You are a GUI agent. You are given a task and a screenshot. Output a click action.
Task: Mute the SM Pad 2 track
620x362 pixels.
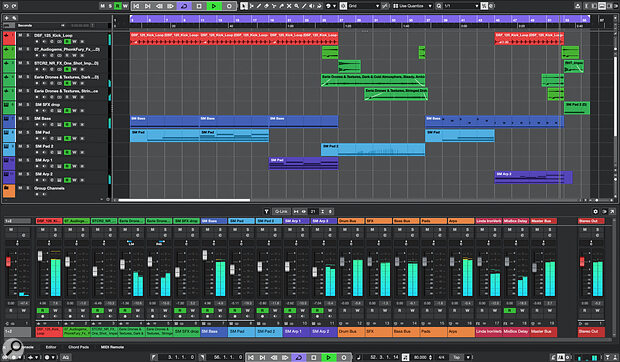[x=20, y=146]
